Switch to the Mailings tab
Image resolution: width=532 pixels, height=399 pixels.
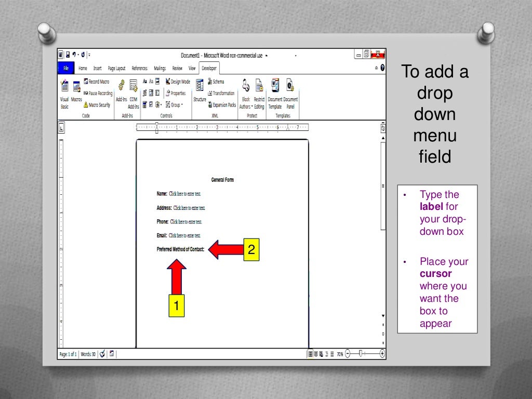coord(160,68)
